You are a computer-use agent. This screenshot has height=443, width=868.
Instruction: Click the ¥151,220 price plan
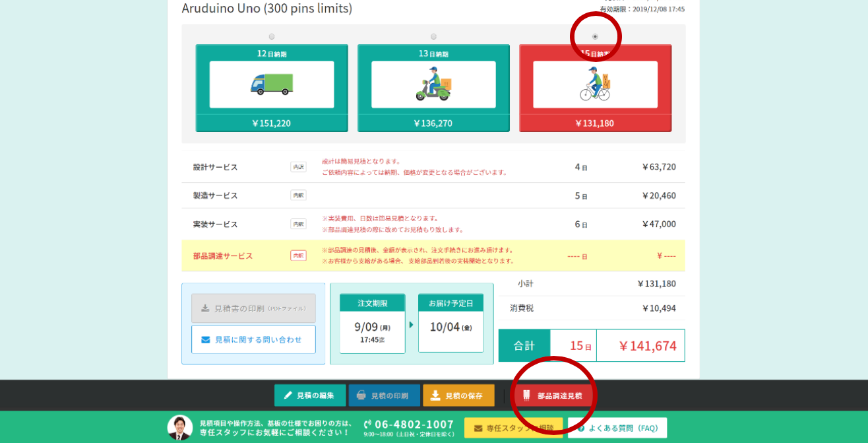tap(272, 123)
